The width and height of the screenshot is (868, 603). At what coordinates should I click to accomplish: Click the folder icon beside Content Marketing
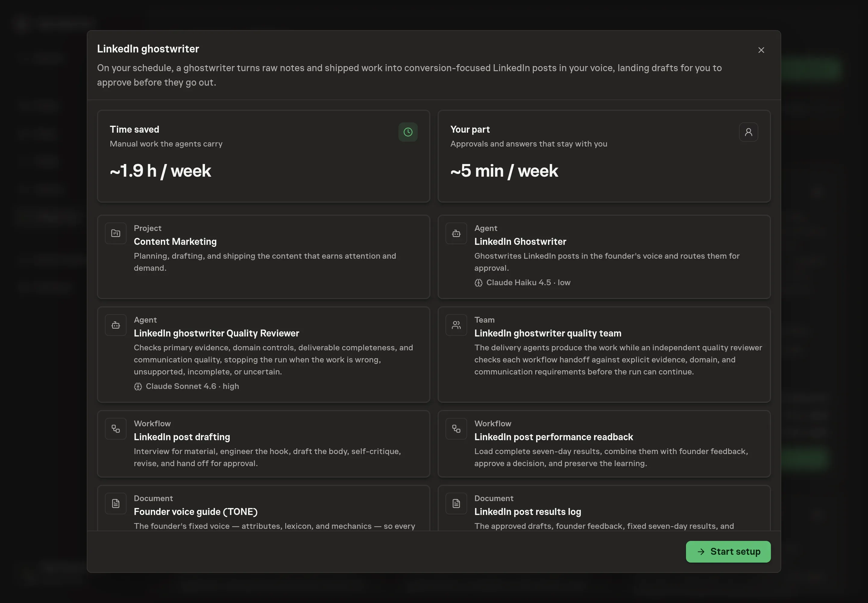point(115,233)
